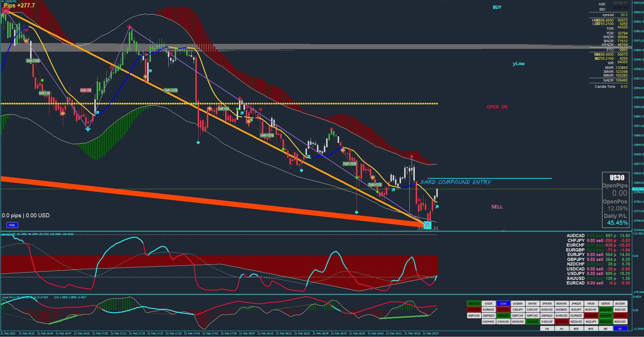Viewport: 644px width, 337px height.
Task: Open the GER30 symbol chart
Action: point(605,303)
